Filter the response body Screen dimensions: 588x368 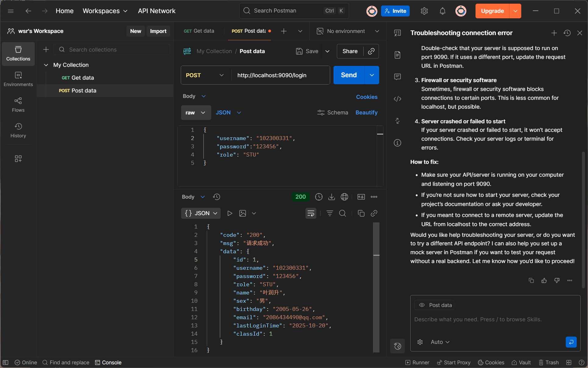[330, 213]
